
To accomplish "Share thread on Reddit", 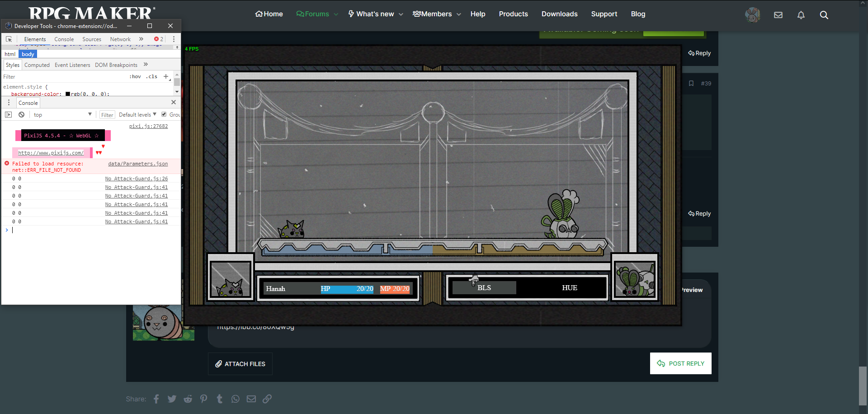I will pyautogui.click(x=188, y=399).
